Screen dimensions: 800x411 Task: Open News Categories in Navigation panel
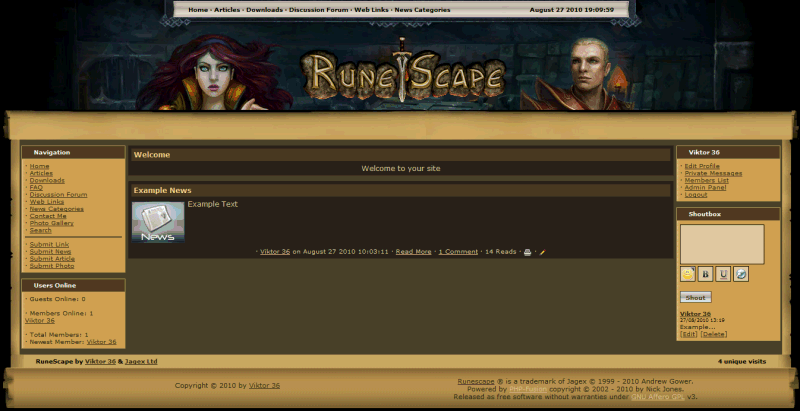pos(57,209)
